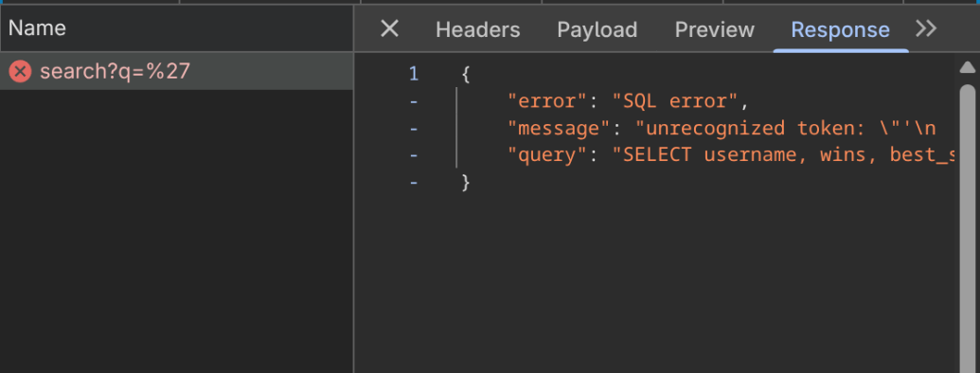
Task: Click the response scrollbar up arrow
Action: 968,67
